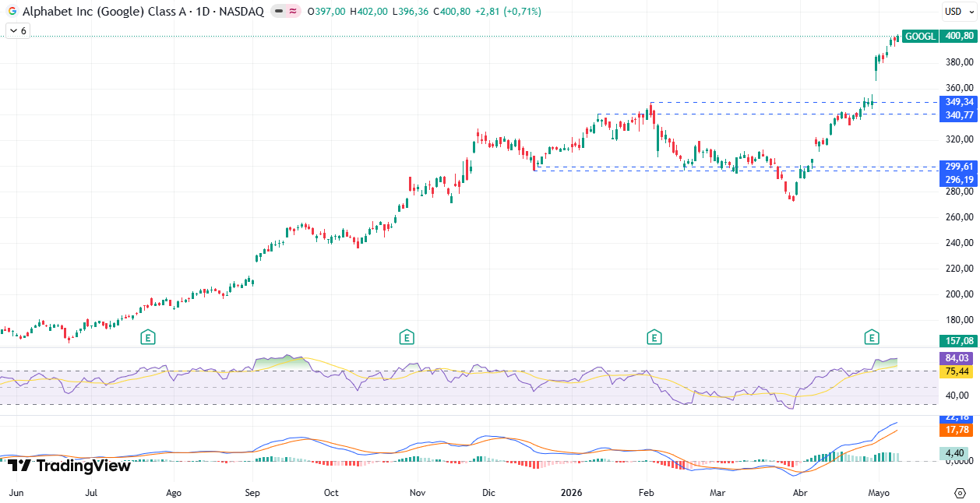Click the 260,00 price axis label
Screen dimensions: 980x503
(960, 216)
